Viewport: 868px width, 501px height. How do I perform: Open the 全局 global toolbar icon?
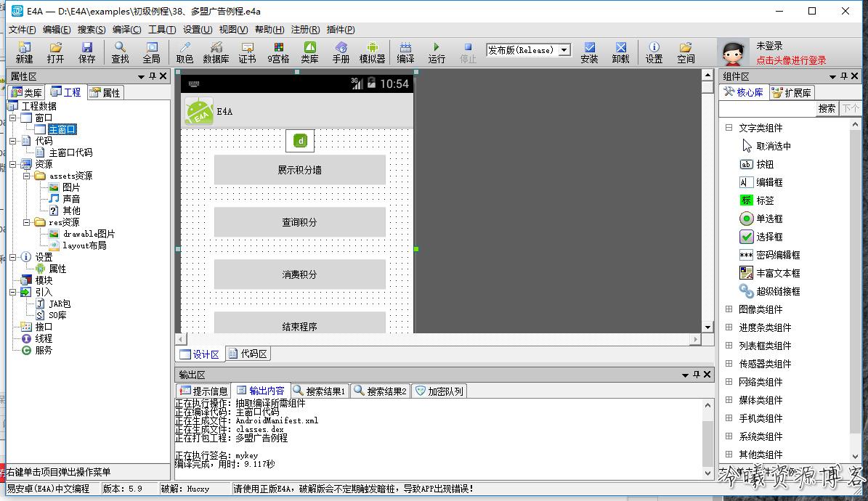pos(151,52)
